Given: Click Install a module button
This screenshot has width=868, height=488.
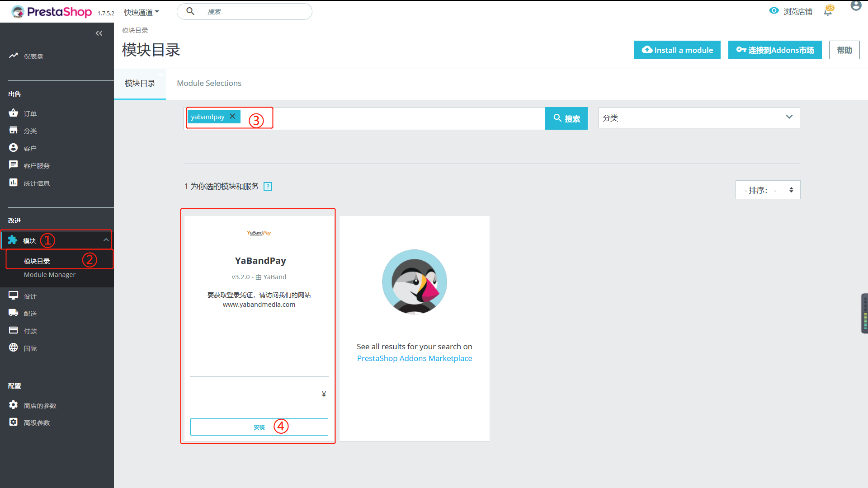Looking at the screenshot, I should pyautogui.click(x=677, y=50).
